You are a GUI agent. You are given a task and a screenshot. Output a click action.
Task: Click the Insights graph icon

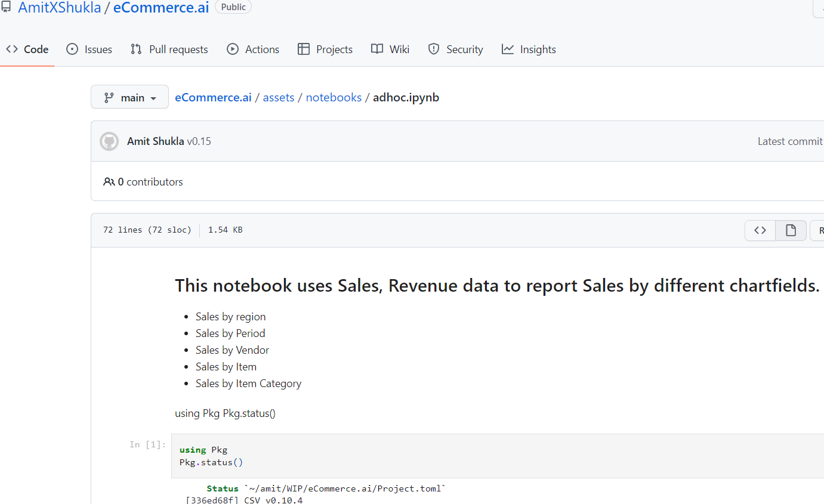pos(508,50)
